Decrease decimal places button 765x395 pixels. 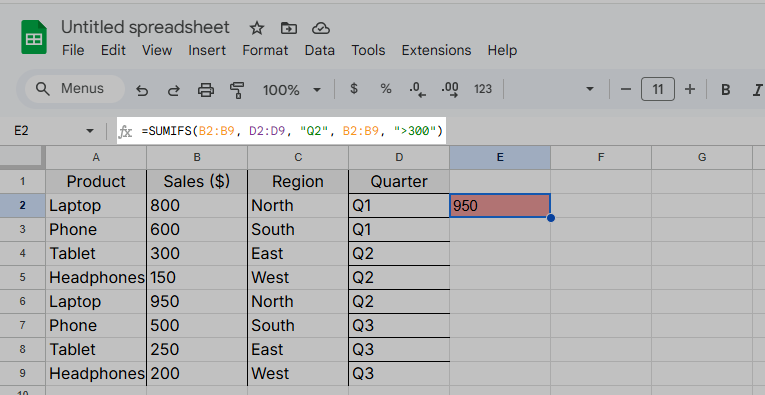418,89
